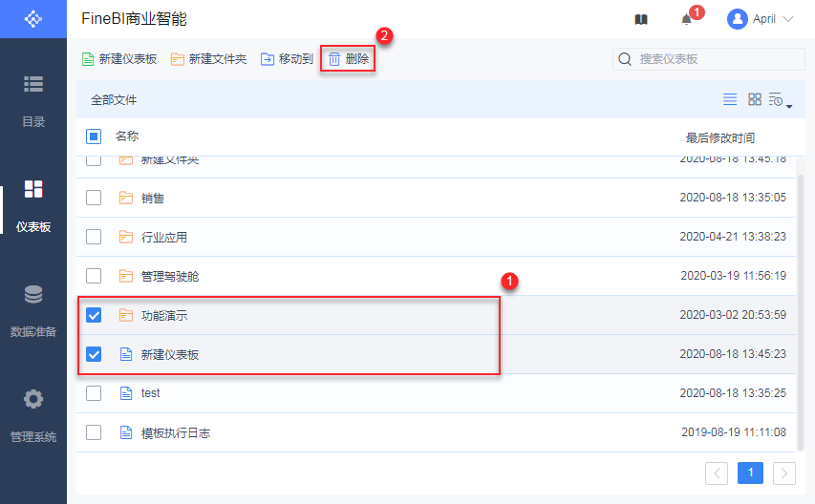Click timestamp 2020-03-19 11:56:19
The width and height of the screenshot is (815, 504).
click(x=734, y=276)
